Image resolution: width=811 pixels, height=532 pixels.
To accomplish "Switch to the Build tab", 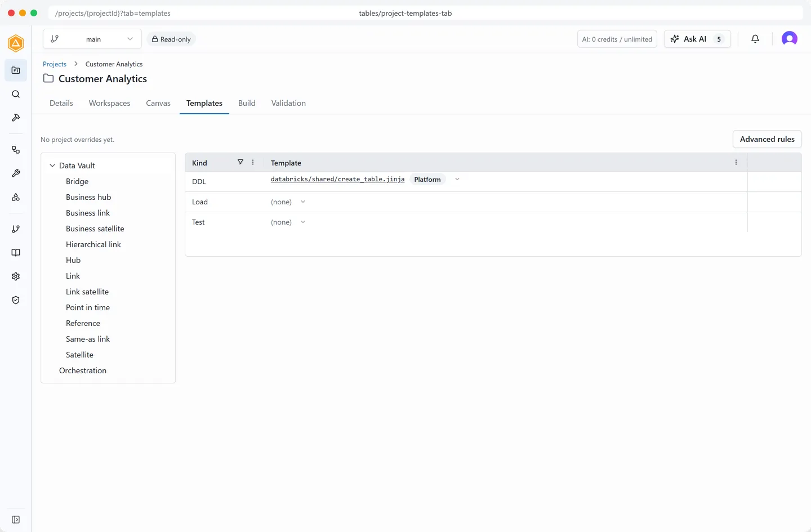I will click(247, 103).
